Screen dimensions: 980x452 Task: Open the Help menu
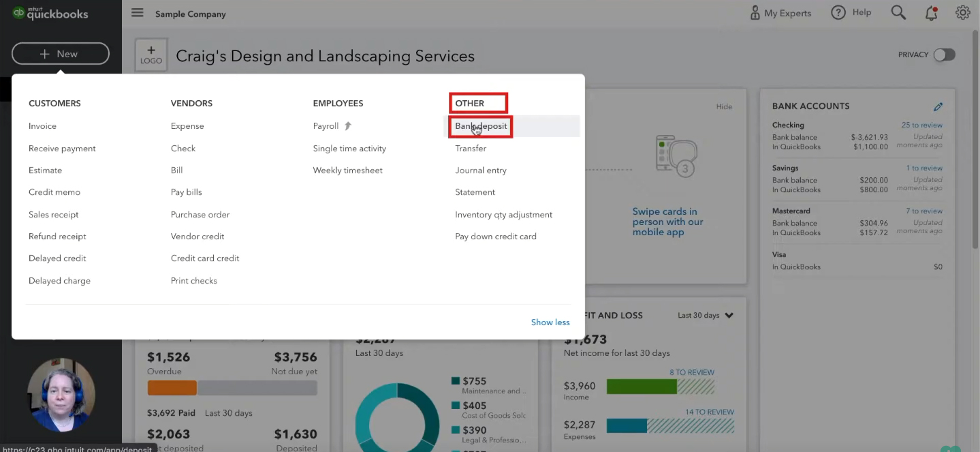point(851,13)
